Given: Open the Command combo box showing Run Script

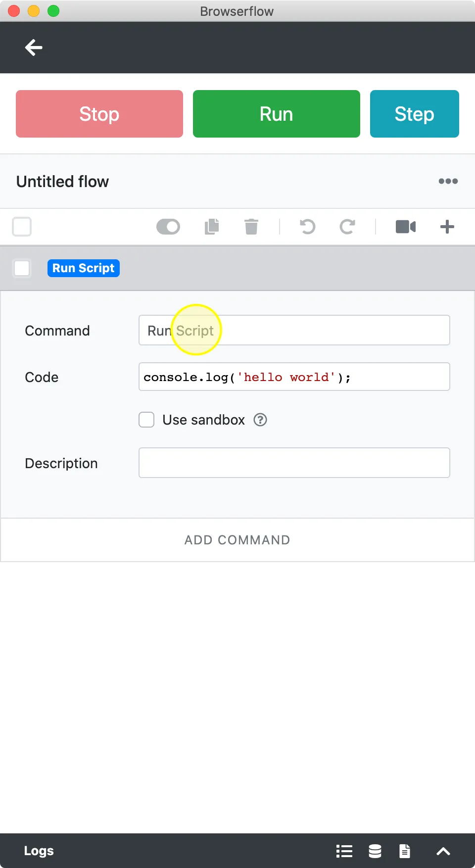Looking at the screenshot, I should click(x=294, y=330).
